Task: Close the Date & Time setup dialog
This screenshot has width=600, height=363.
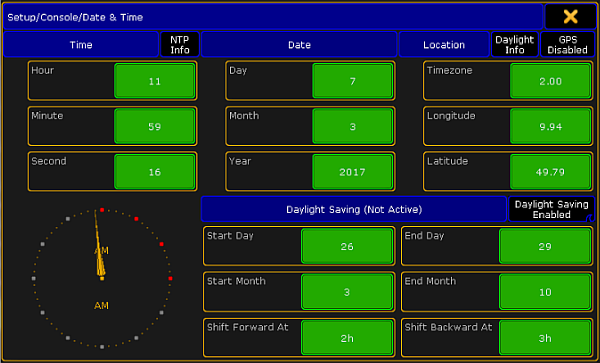Action: pyautogui.click(x=570, y=17)
